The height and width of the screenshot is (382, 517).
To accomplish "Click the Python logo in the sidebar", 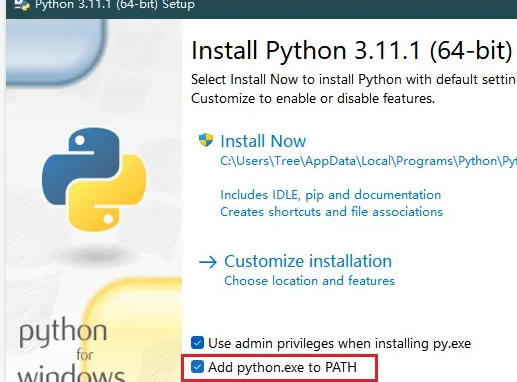I will point(94,179).
